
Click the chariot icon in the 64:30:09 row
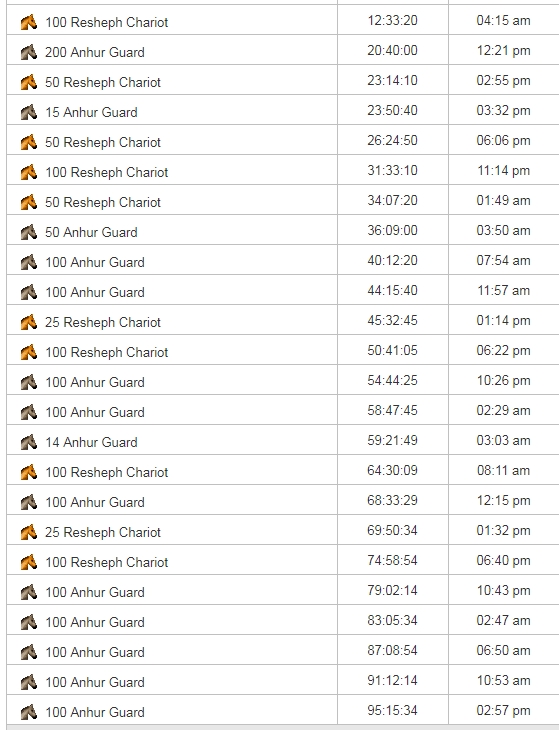coord(29,472)
